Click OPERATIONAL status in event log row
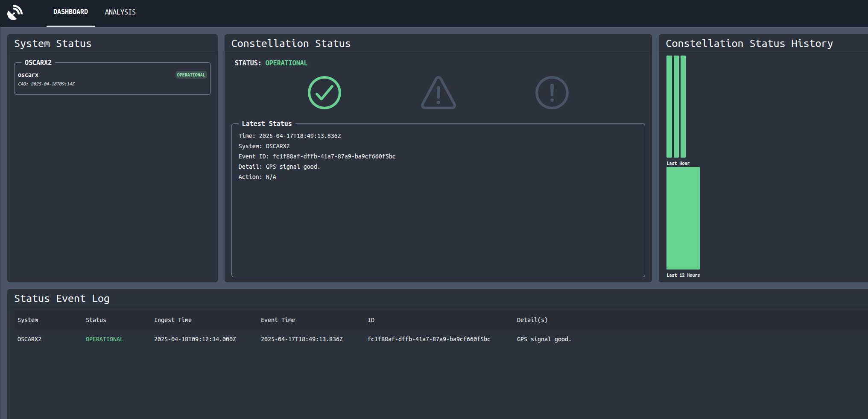 click(x=105, y=339)
